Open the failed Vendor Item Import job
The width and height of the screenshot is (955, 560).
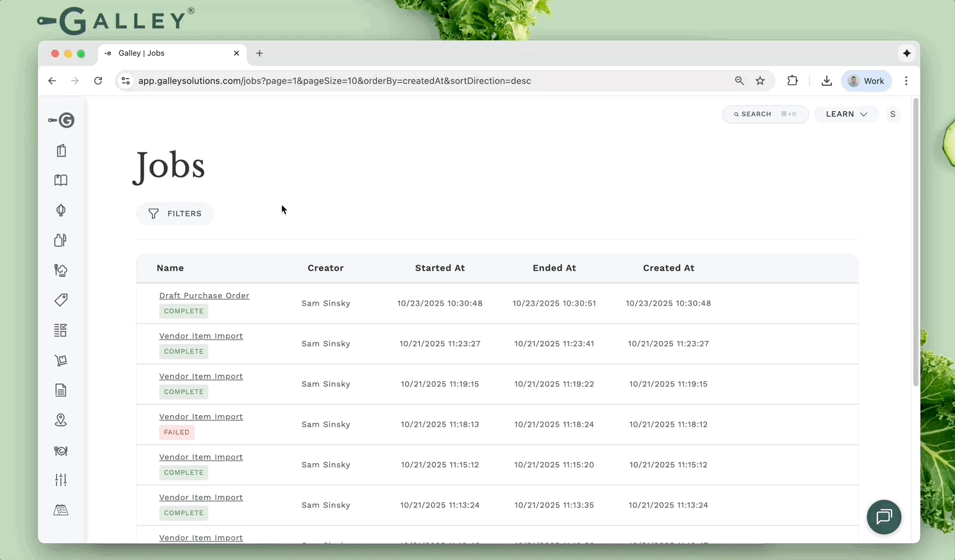(x=201, y=416)
